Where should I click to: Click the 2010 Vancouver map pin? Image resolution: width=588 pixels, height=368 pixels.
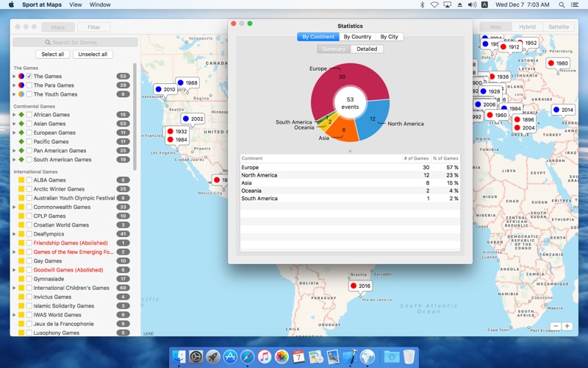tap(165, 89)
